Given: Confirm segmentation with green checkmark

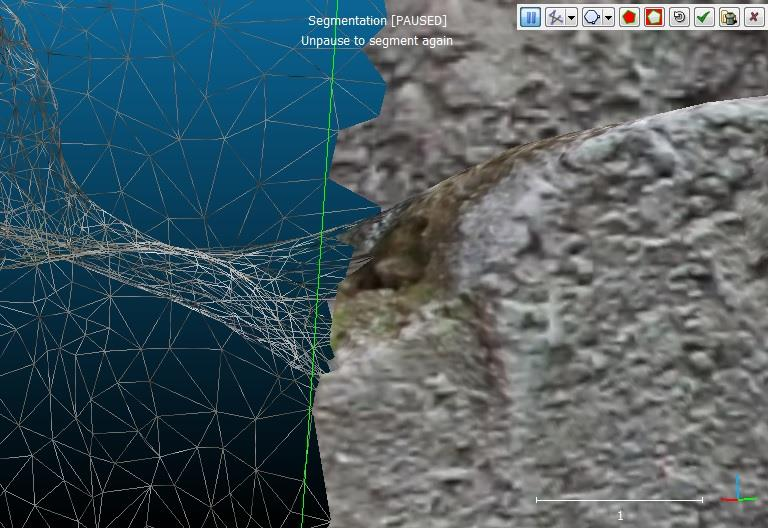Looking at the screenshot, I should click(704, 18).
